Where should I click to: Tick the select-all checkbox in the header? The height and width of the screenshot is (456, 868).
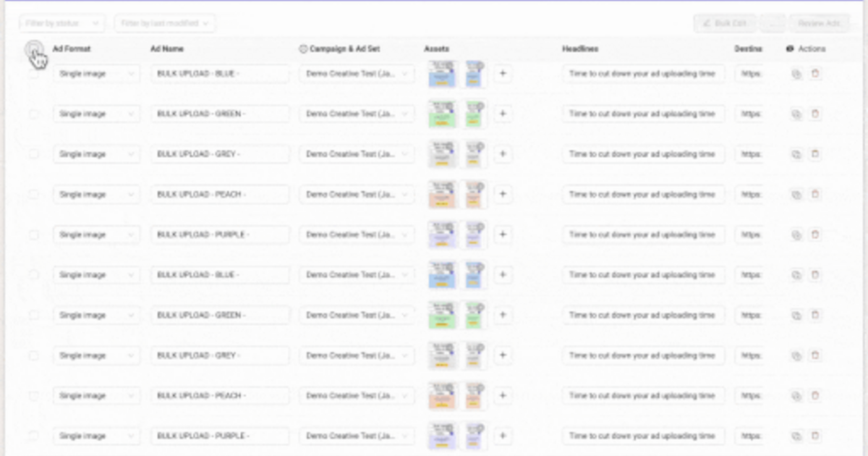coord(33,49)
